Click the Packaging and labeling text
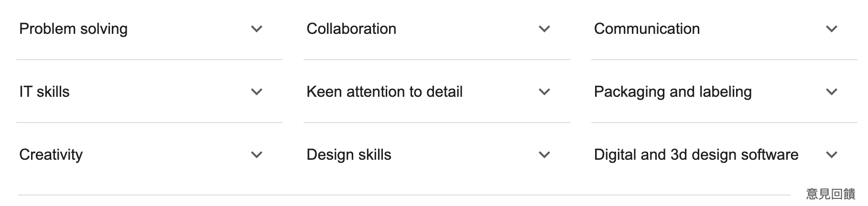Screen dimensions: 868x206 [673, 92]
